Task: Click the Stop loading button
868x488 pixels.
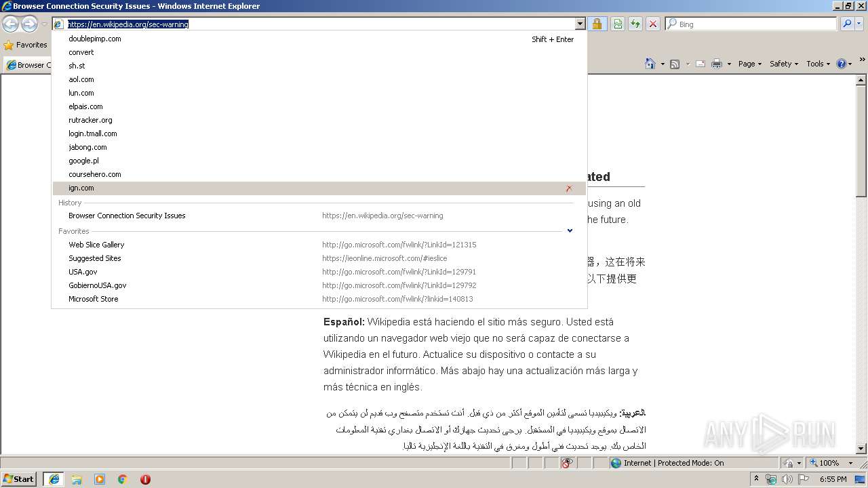Action: [x=653, y=24]
